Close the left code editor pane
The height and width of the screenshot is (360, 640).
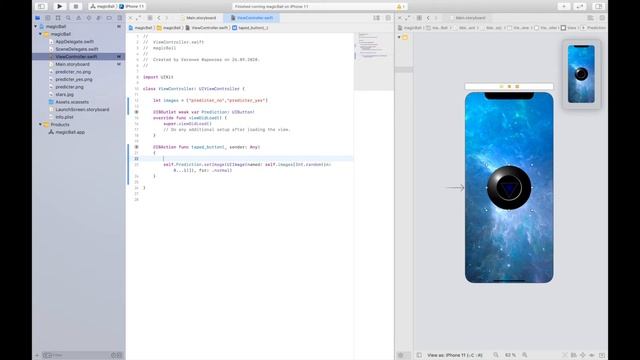click(x=131, y=18)
